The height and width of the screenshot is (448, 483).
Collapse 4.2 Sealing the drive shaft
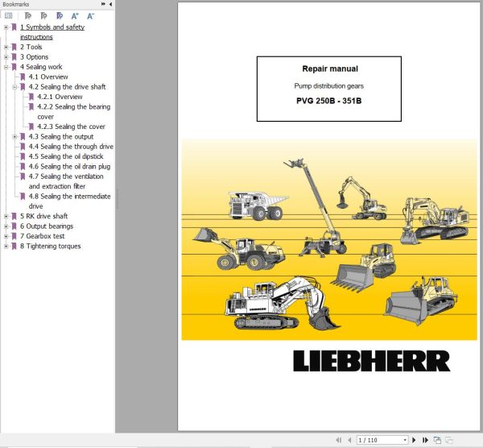coord(14,87)
